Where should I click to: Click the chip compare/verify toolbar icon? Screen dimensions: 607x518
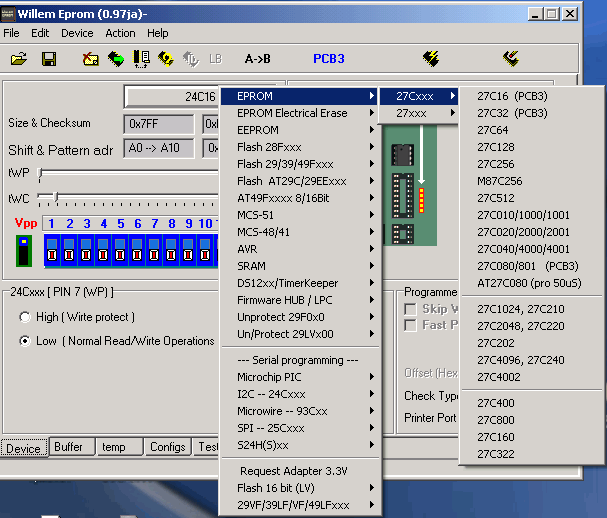[141, 59]
